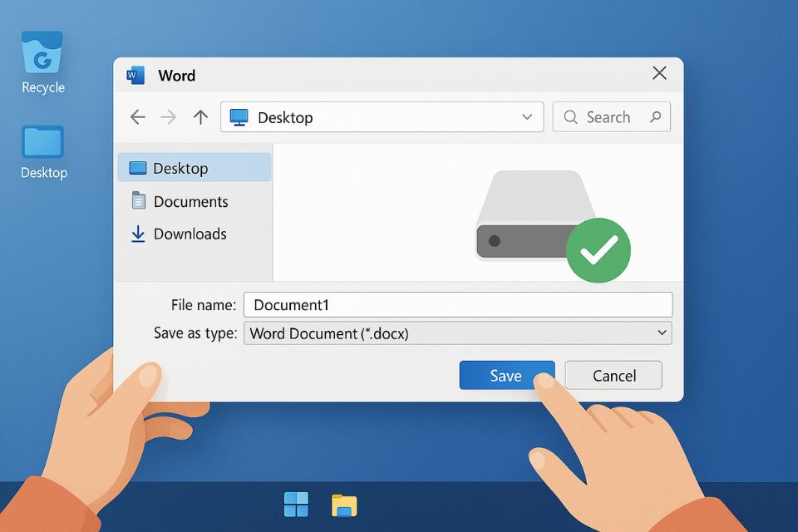Expand the Desktop address bar dropdown
Viewport: 798px width, 532px height.
[527, 117]
